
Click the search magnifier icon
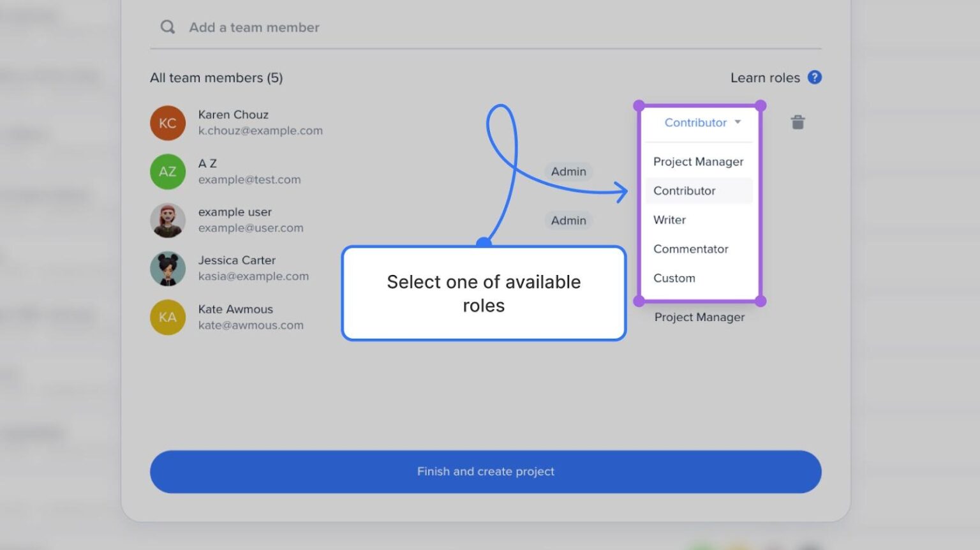(x=167, y=27)
